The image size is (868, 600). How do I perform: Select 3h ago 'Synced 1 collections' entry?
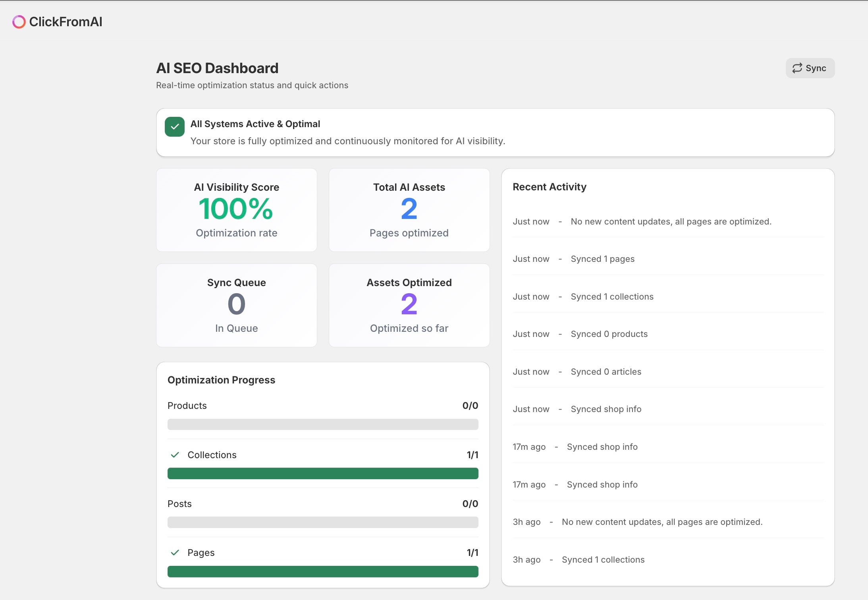coord(668,560)
